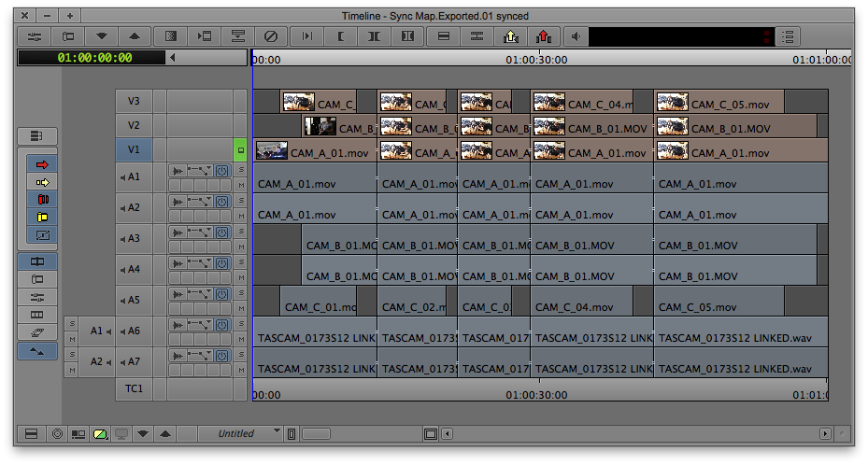
Task: Click the up arrow in the bottom bar
Action: coord(165,434)
